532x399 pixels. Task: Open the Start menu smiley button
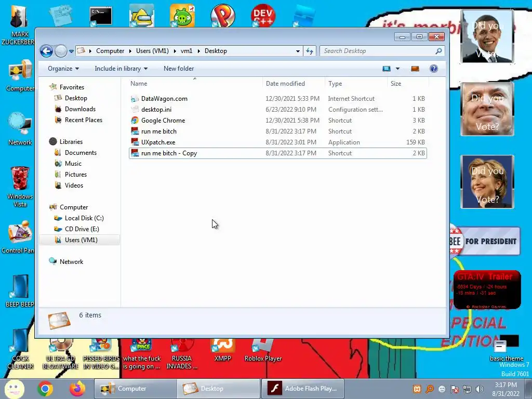[14, 389]
